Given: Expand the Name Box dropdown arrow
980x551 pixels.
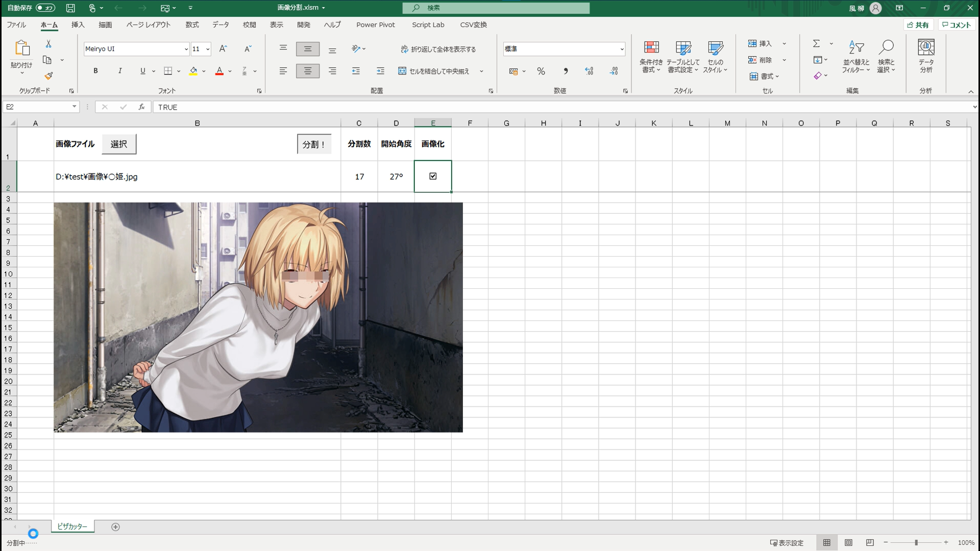Looking at the screenshot, I should click(74, 107).
